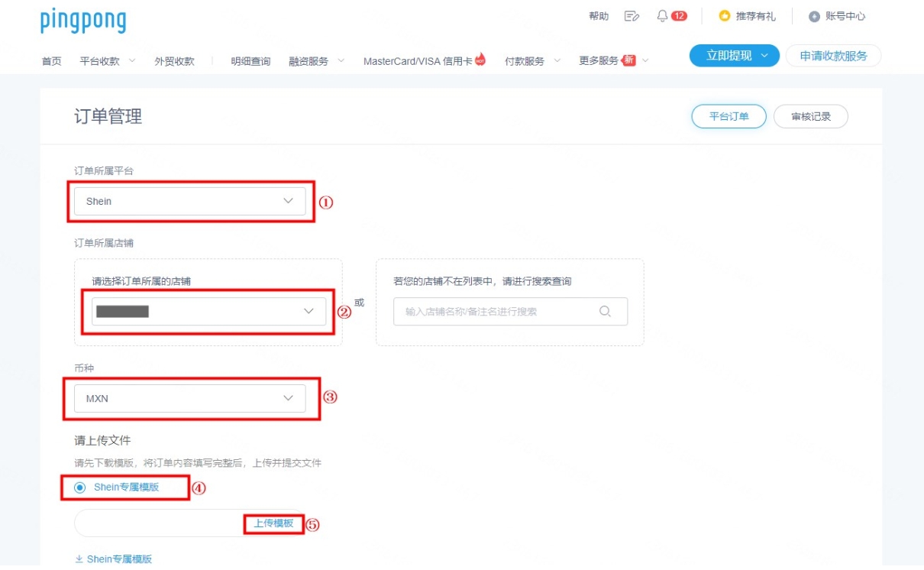Click the pingpong logo
This screenshot has height=570, width=924.
coord(83,21)
